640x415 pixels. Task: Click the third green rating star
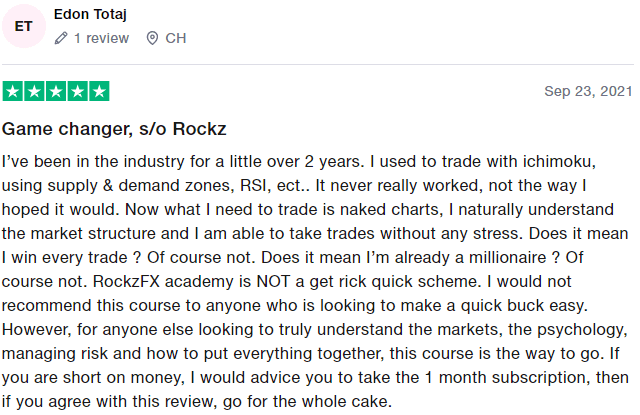tap(56, 91)
